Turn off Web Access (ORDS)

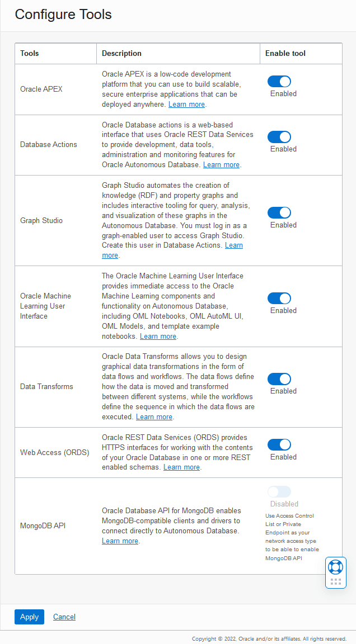(279, 444)
